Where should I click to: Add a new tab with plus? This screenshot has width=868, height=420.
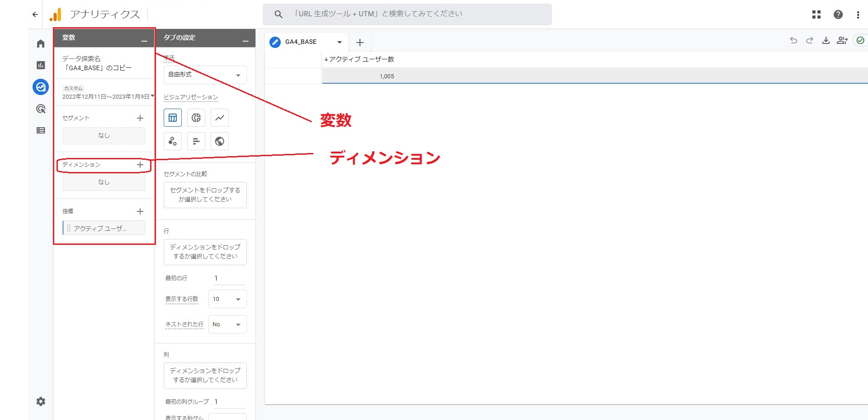point(360,43)
